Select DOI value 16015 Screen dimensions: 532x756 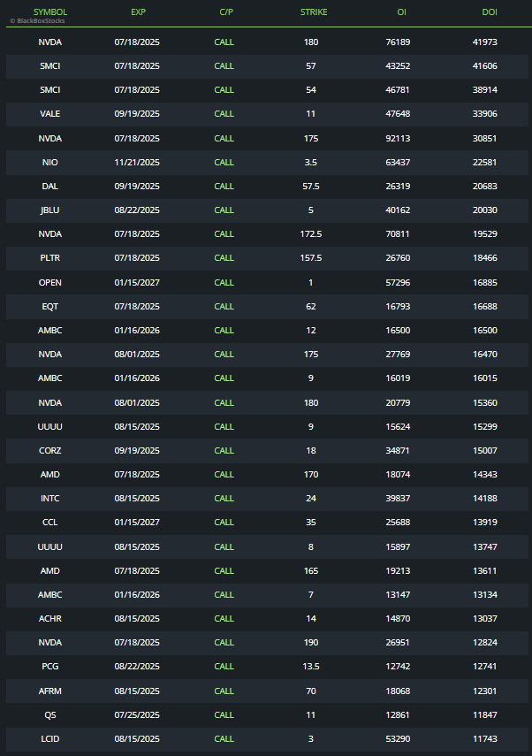485,378
